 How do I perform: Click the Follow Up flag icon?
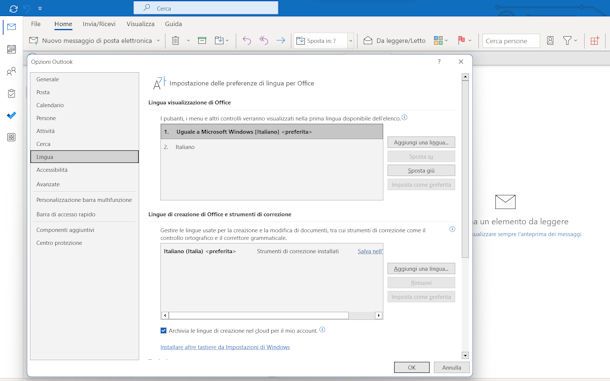[x=462, y=40]
